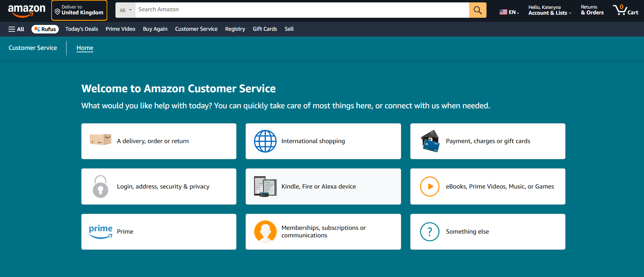The width and height of the screenshot is (644, 277).
Task: Open Today's Deals
Action: pos(82,29)
